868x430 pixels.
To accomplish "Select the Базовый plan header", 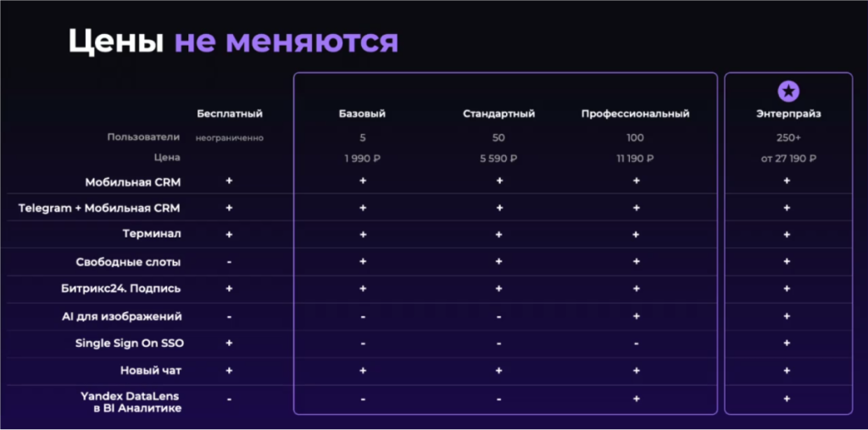I will (362, 114).
